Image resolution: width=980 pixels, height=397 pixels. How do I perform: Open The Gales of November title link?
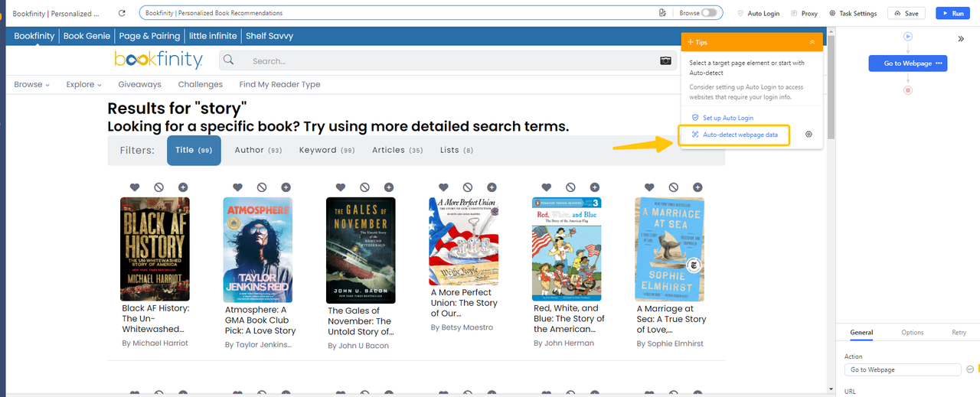tap(361, 321)
